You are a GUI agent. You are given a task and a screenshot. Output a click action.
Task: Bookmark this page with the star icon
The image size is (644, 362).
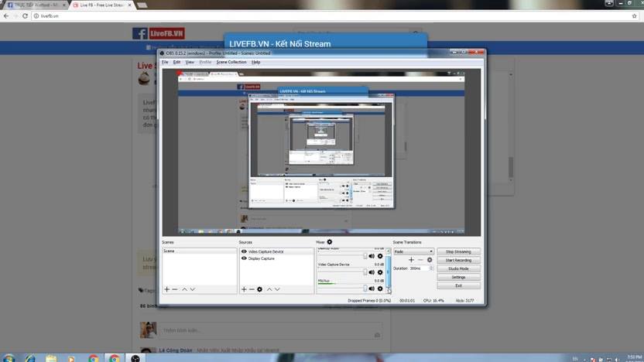[635, 16]
